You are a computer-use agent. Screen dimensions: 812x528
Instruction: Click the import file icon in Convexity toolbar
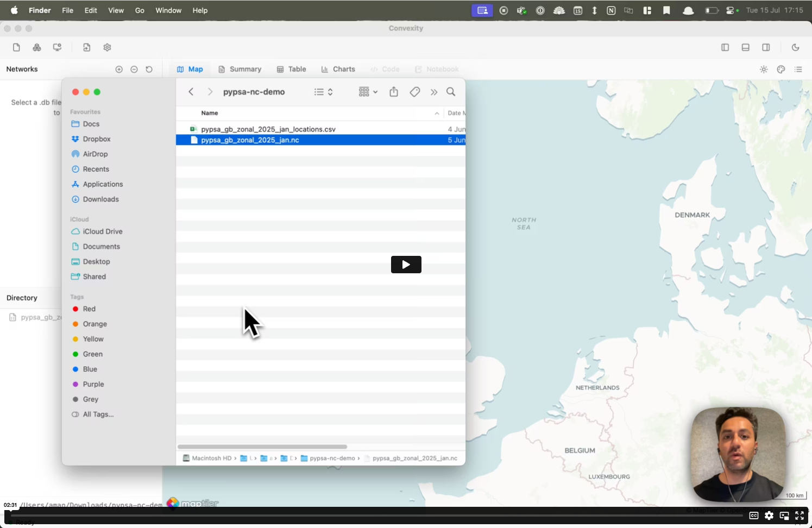[87, 47]
